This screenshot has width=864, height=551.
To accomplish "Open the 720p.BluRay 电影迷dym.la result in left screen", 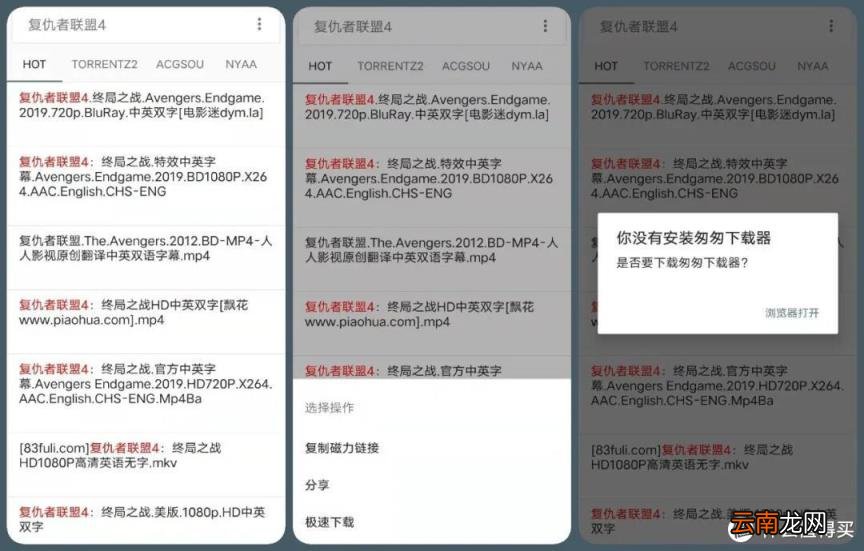I will click(146, 114).
